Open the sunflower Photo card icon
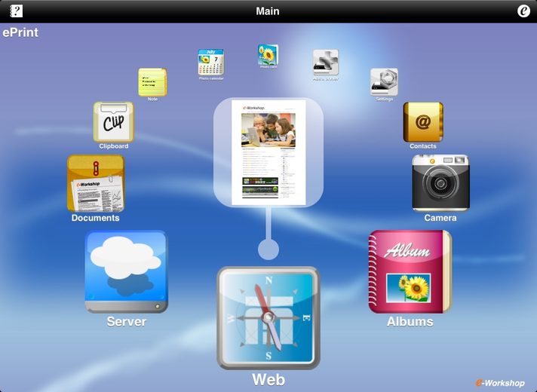The width and height of the screenshot is (537, 392). (x=268, y=55)
